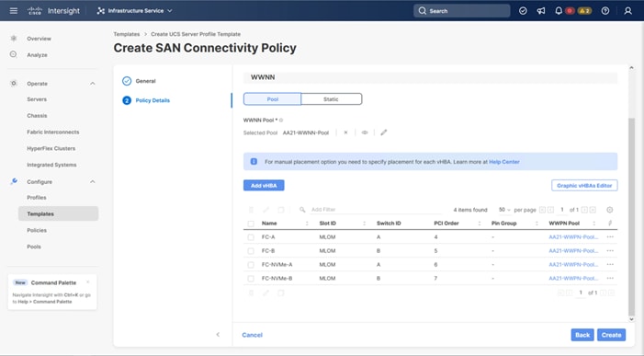Check the FC-A row checkbox

(251, 237)
